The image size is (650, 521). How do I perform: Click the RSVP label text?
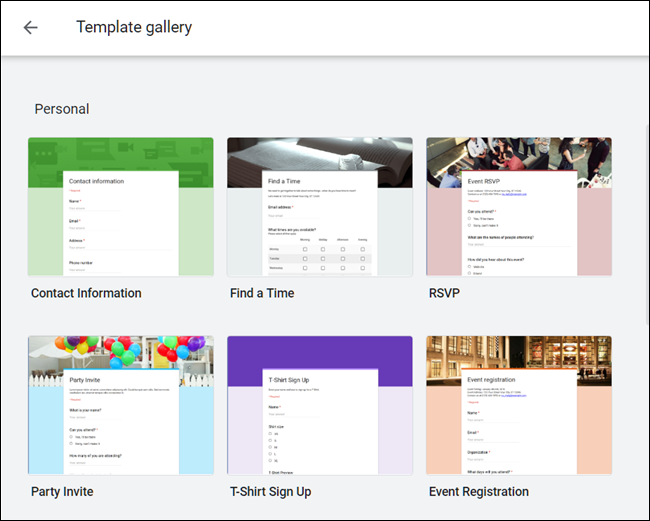tap(444, 293)
